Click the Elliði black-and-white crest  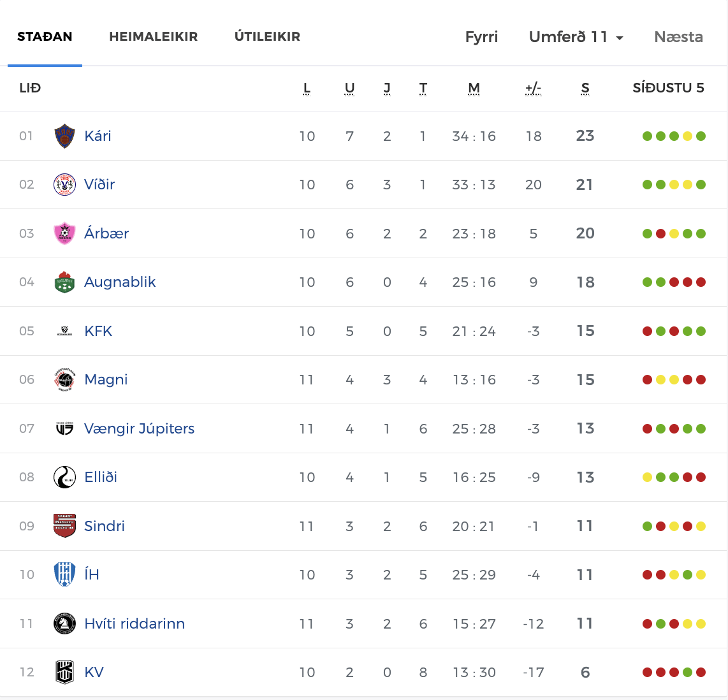click(64, 478)
